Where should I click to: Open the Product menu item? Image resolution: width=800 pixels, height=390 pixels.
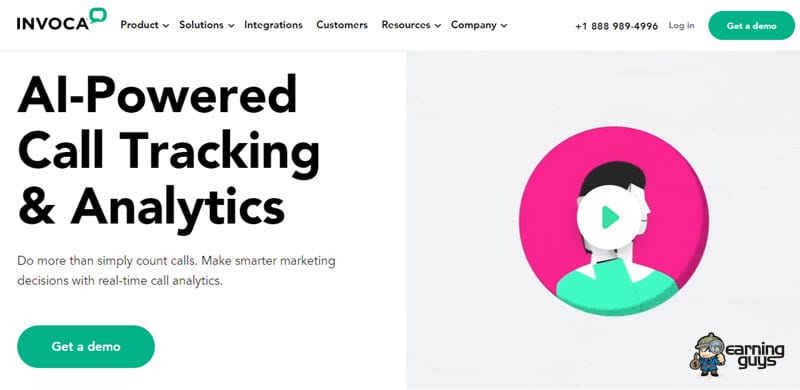tap(139, 25)
